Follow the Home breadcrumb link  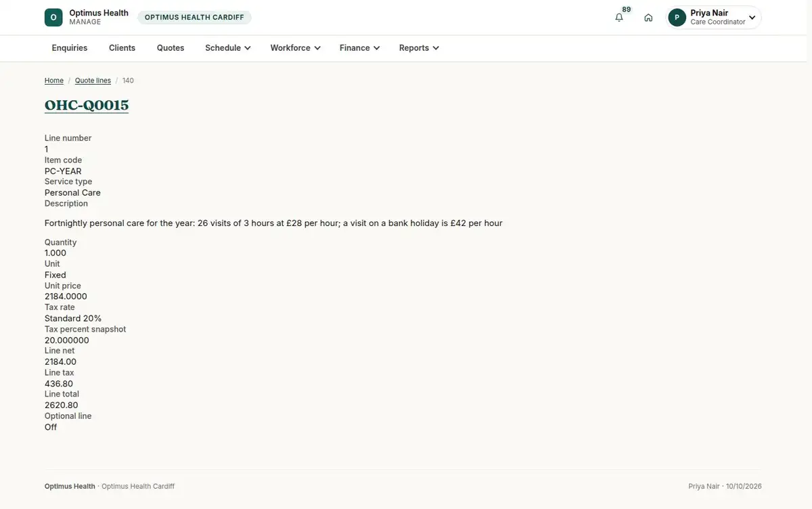click(x=54, y=81)
